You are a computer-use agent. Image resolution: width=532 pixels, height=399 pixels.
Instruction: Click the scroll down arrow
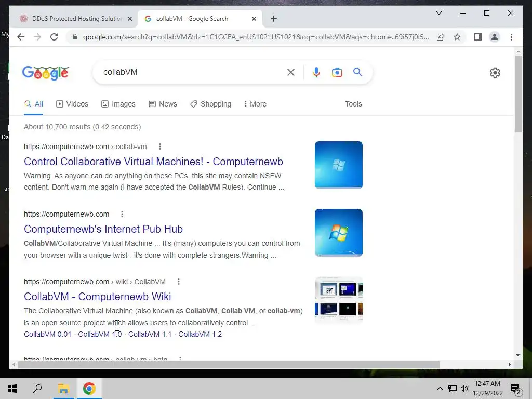[x=518, y=355]
